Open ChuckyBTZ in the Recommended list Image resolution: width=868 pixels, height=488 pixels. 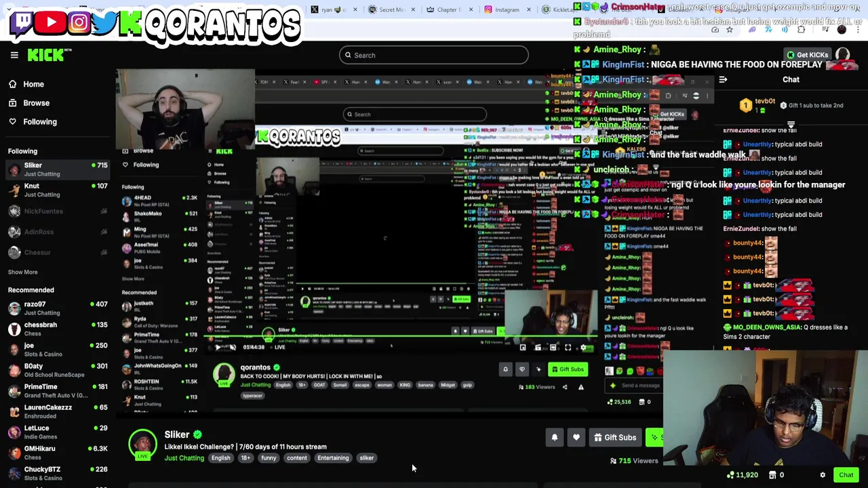coord(57,473)
